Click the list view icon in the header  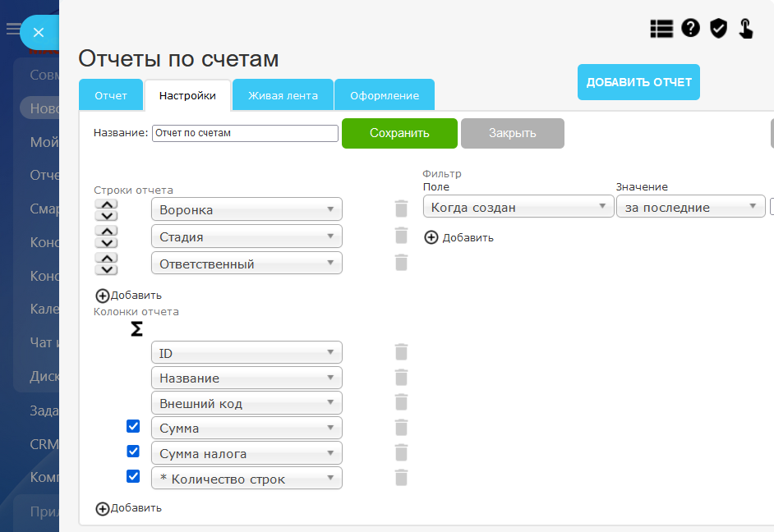click(661, 29)
